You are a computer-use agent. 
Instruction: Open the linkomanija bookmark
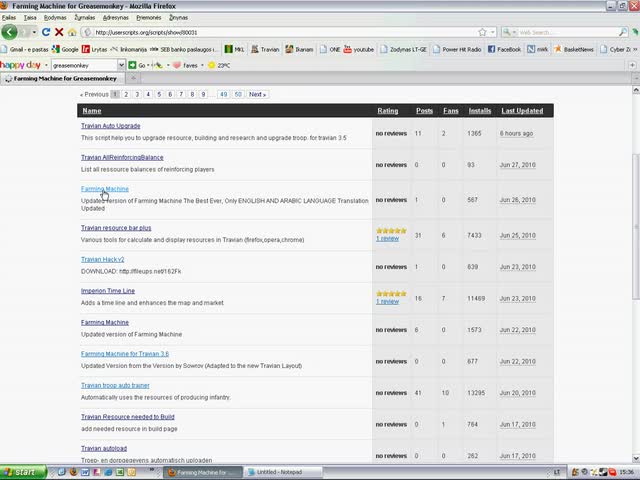click(x=129, y=49)
